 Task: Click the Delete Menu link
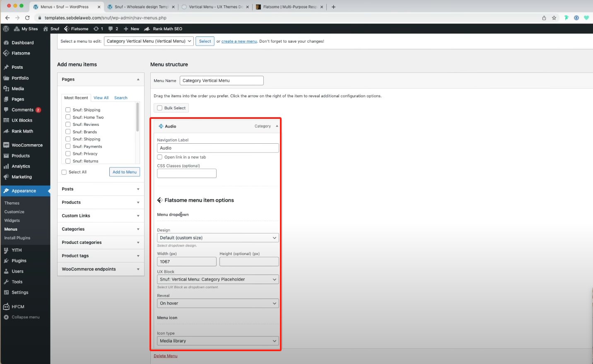(165, 356)
